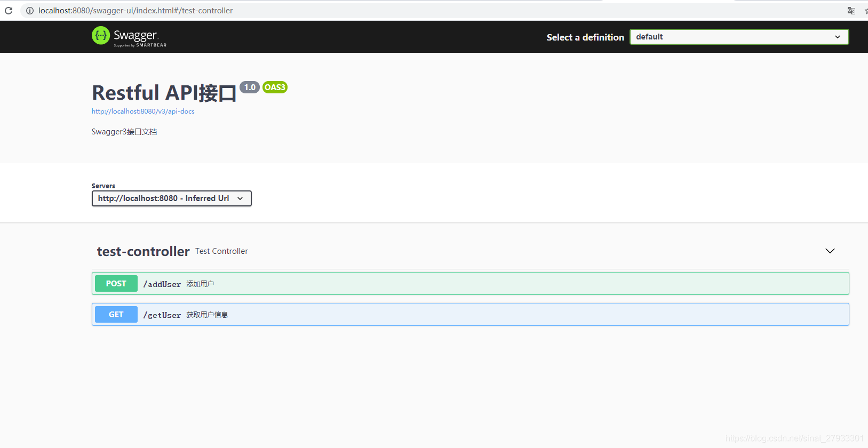Click the Servers label

coord(103,186)
